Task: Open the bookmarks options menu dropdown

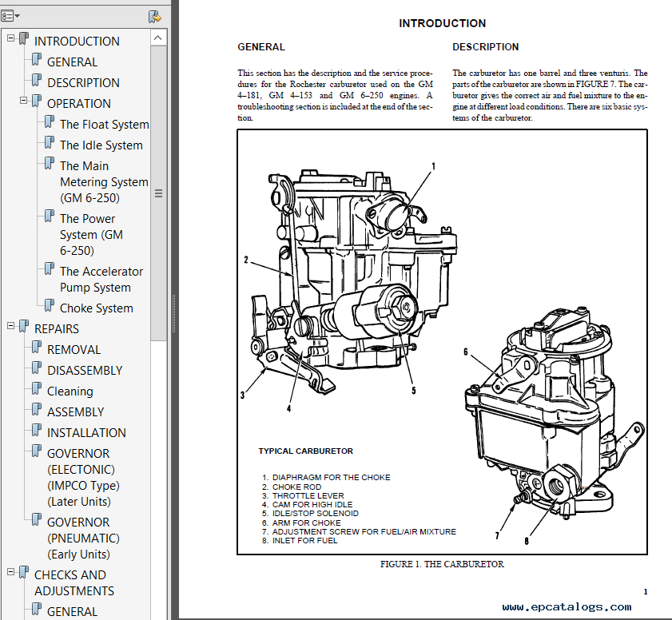Action: pyautogui.click(x=10, y=16)
